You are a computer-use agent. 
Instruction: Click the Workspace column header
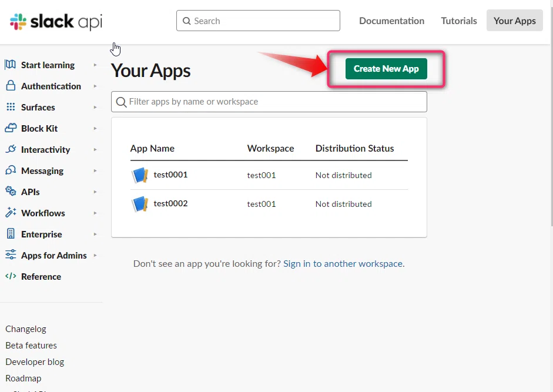270,149
